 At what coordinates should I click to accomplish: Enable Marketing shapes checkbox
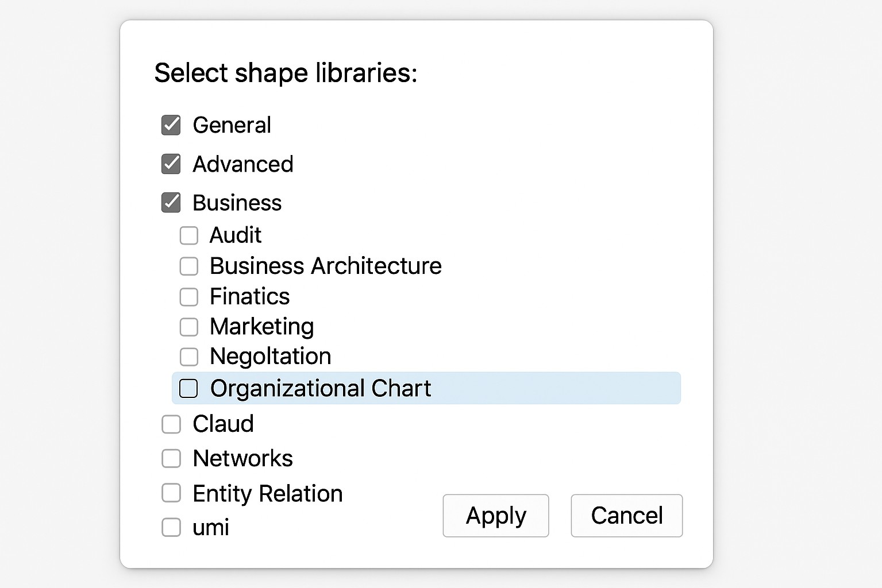coord(189,327)
